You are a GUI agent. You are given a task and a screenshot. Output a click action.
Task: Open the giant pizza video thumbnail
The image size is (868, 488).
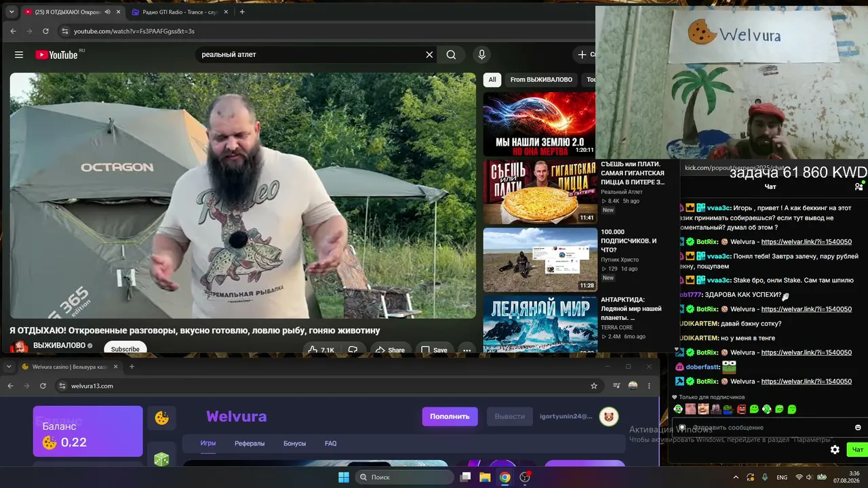540,192
